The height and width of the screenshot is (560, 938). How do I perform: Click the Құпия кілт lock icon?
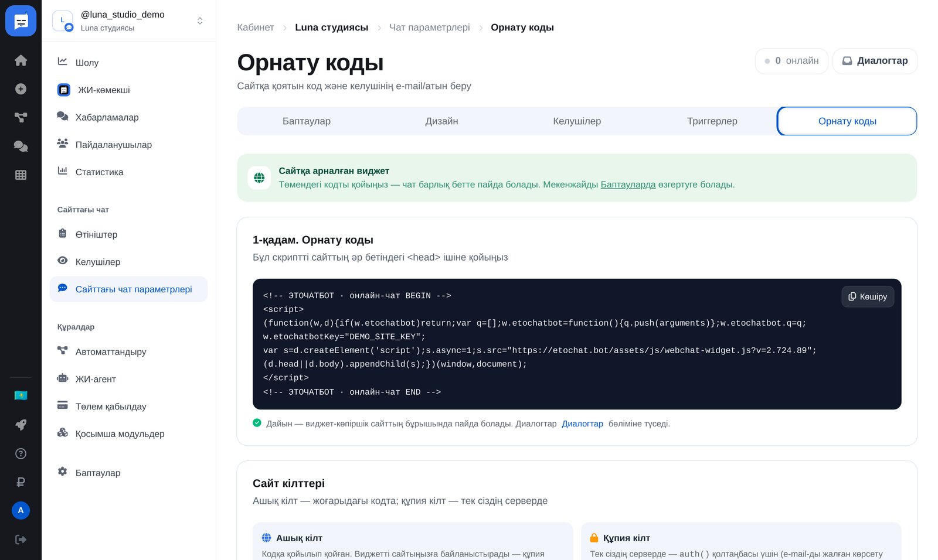[594, 538]
